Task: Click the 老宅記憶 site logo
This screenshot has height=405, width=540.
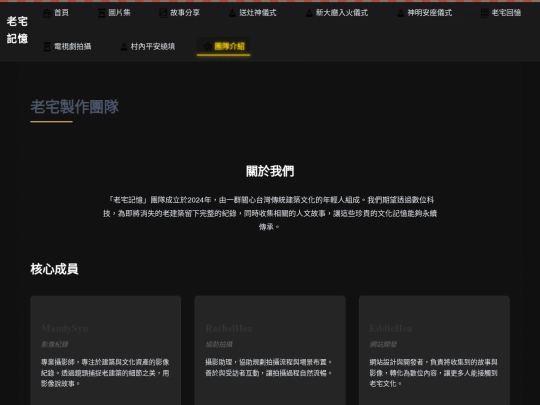Action: (17, 30)
